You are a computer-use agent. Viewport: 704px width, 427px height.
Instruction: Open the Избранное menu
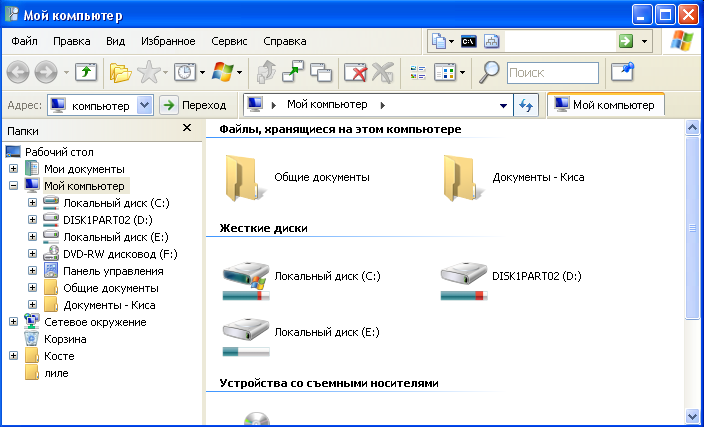pos(168,41)
